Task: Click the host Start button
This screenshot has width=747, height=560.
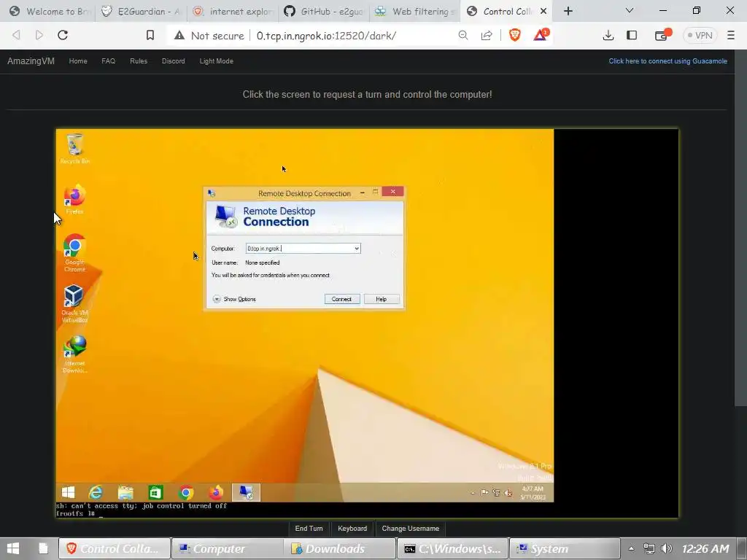Action: point(13,548)
